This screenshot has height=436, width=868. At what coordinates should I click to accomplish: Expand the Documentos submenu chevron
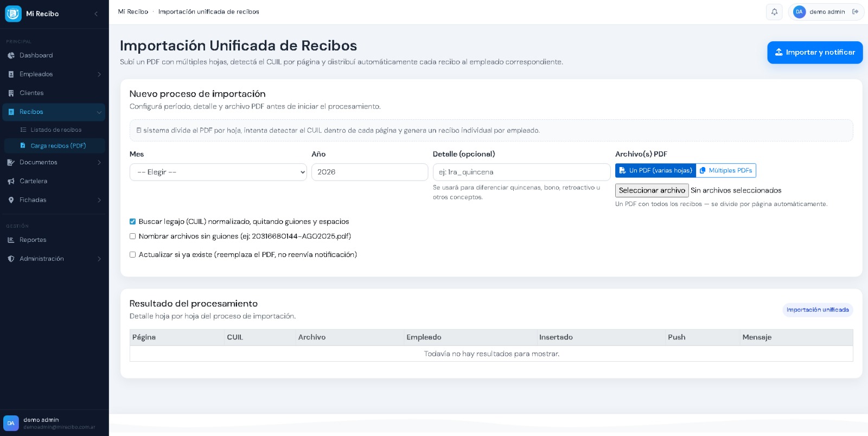[x=99, y=163]
